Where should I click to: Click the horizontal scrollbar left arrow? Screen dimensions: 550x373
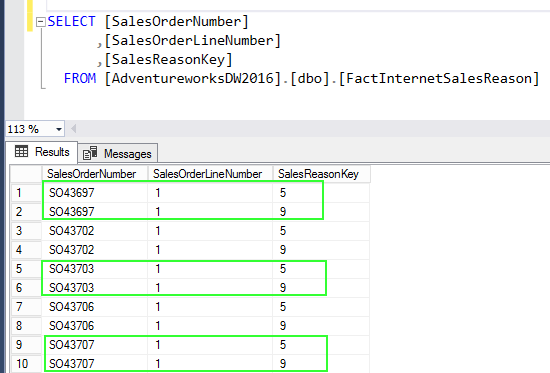[x=74, y=129]
